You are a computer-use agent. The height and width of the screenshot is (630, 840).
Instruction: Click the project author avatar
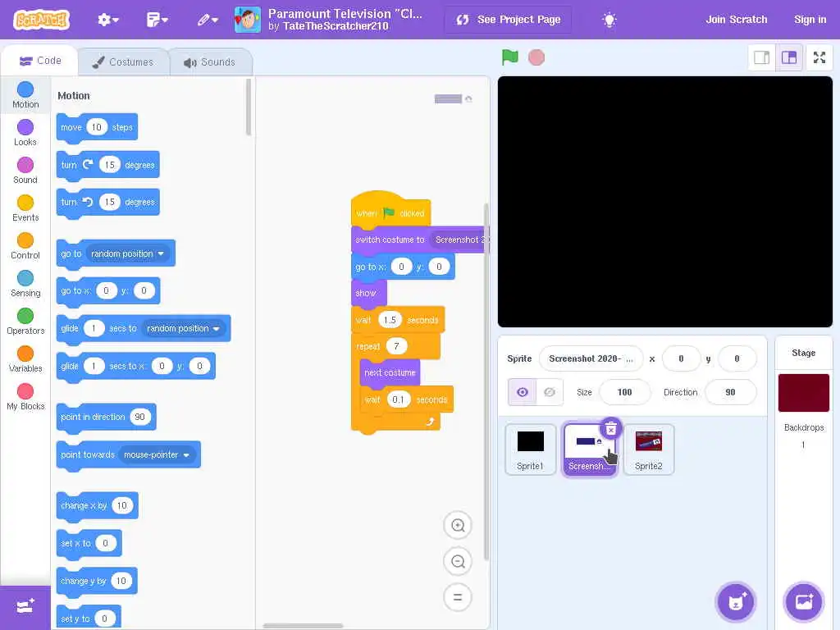pos(248,20)
